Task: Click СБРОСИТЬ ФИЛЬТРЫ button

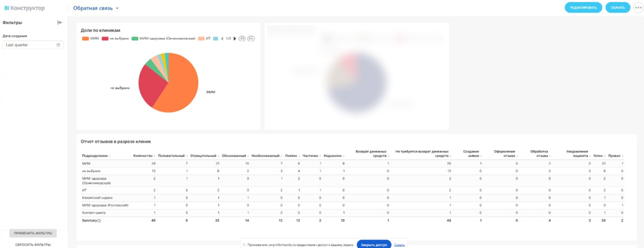Action: 33,245
